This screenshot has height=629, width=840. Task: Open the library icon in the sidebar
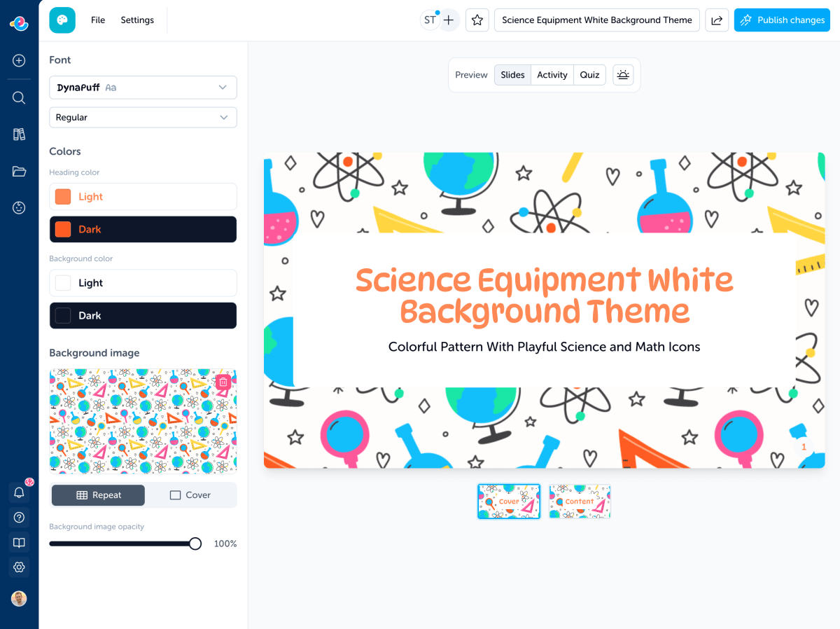(19, 134)
